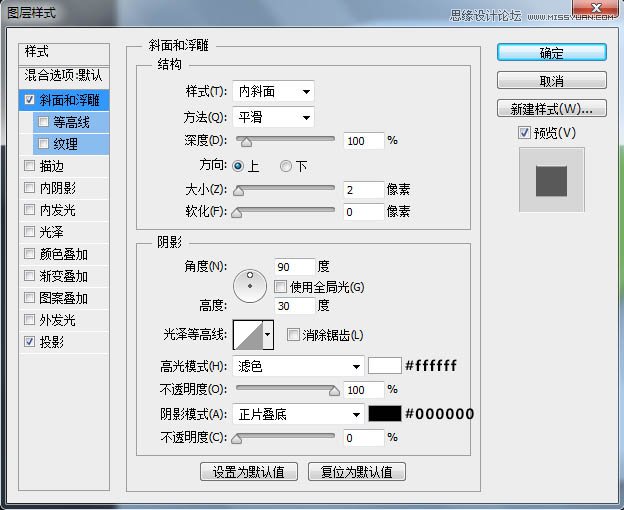Screen dimensions: 624x510
Task: Select 混合选项:默认 in the list
Action: coord(64,75)
